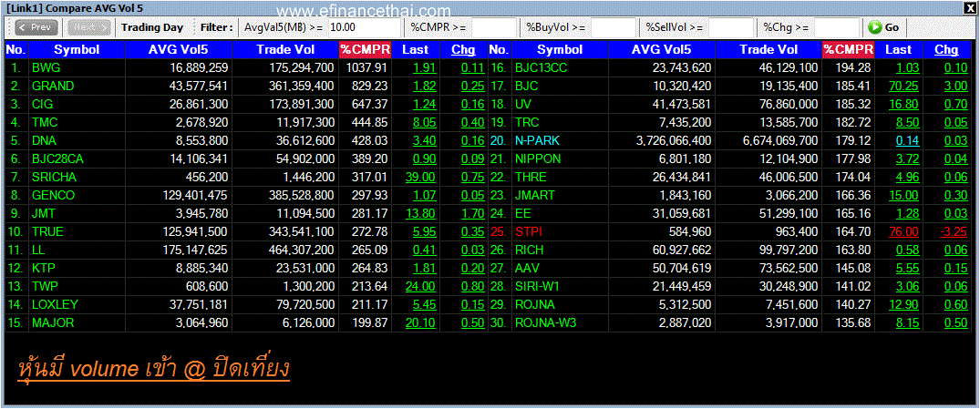
Task: Click the Trading Day label
Action: tap(152, 27)
